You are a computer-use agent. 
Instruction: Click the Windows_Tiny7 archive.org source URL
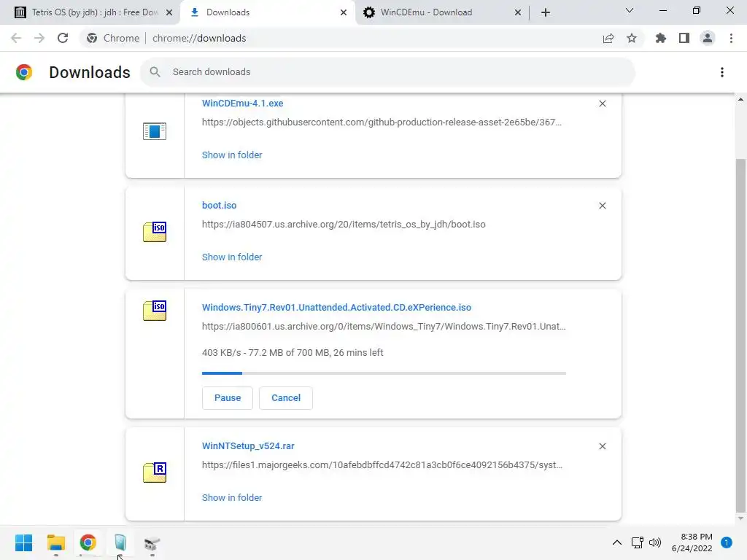384,327
